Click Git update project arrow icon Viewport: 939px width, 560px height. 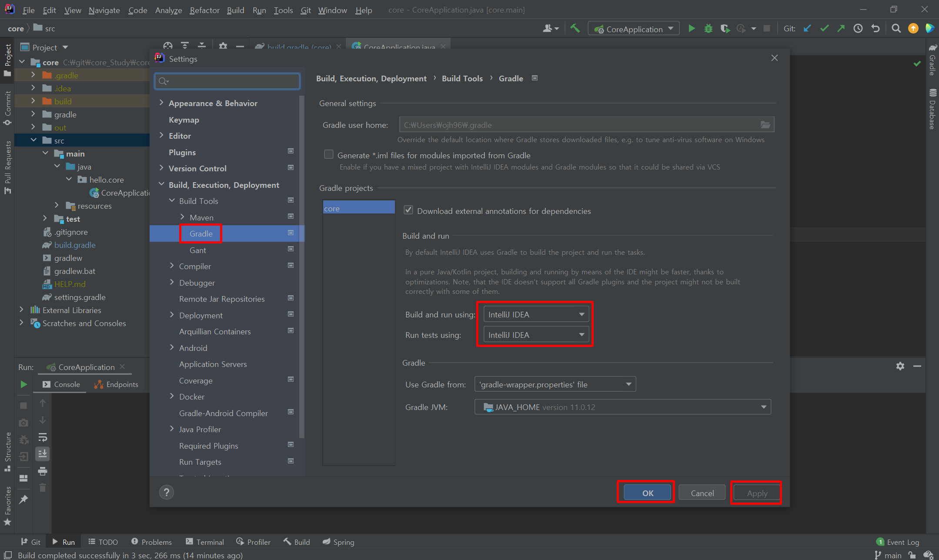(x=807, y=29)
